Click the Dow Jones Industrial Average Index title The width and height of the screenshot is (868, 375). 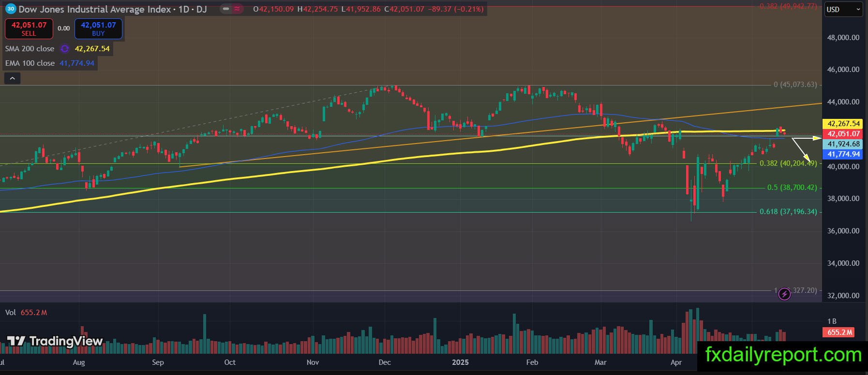tap(95, 9)
